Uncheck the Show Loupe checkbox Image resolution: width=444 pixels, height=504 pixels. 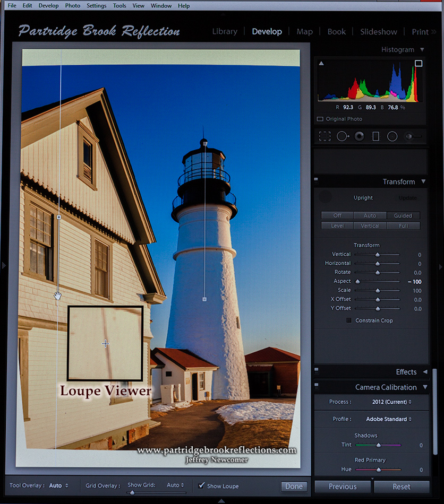point(201,486)
